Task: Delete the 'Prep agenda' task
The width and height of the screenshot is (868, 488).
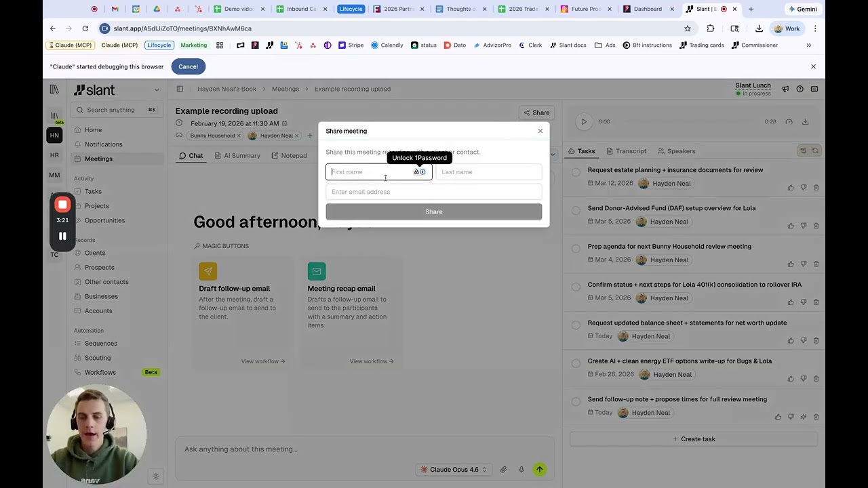Action: (816, 264)
